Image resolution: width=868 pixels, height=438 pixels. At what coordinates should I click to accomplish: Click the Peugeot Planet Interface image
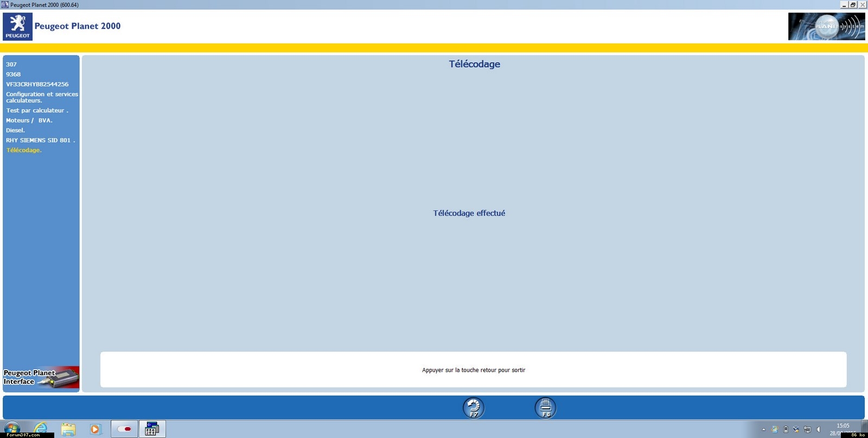click(x=41, y=377)
